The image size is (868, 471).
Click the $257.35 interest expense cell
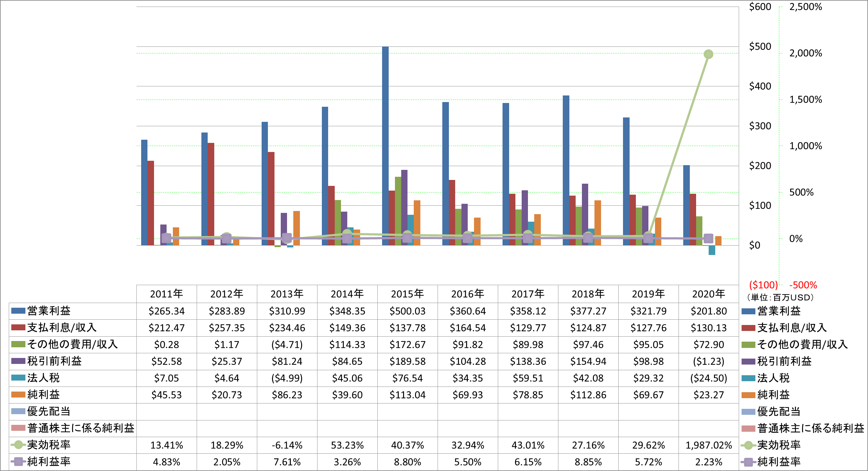tap(227, 328)
